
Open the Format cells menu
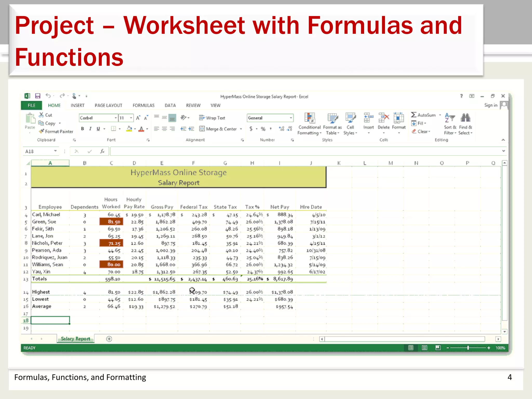pos(399,123)
